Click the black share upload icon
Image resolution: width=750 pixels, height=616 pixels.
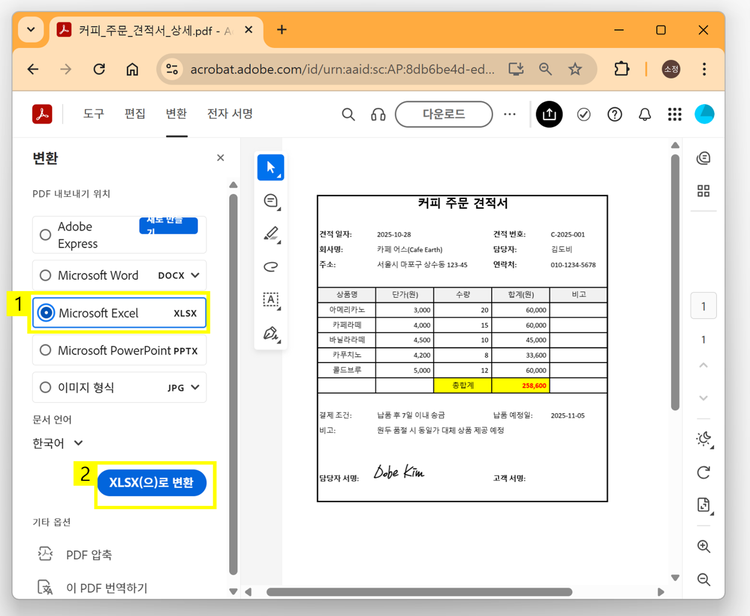pyautogui.click(x=549, y=114)
